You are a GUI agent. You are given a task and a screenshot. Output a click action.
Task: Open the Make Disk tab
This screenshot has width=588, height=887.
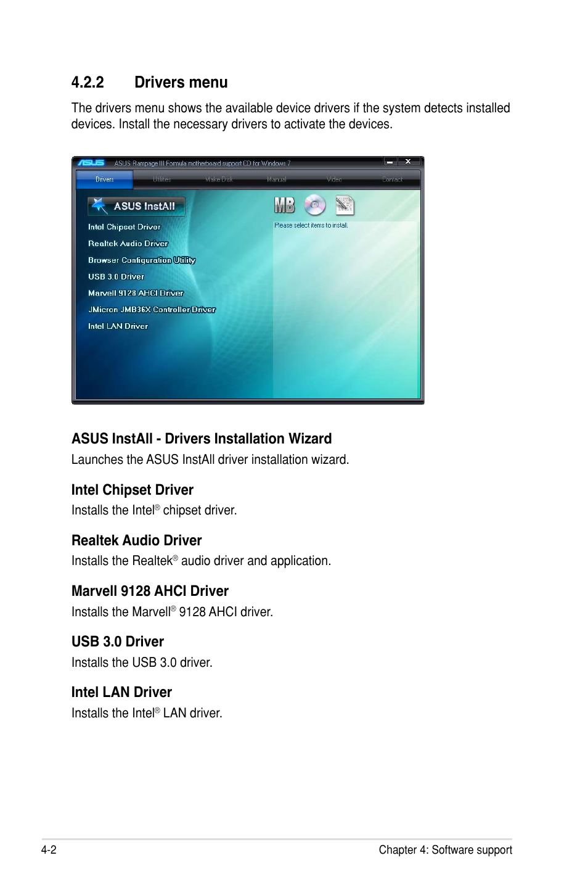[x=219, y=179]
